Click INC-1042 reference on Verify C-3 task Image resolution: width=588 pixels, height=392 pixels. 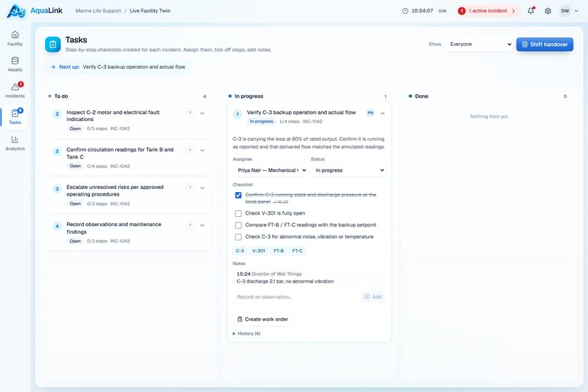[312, 121]
